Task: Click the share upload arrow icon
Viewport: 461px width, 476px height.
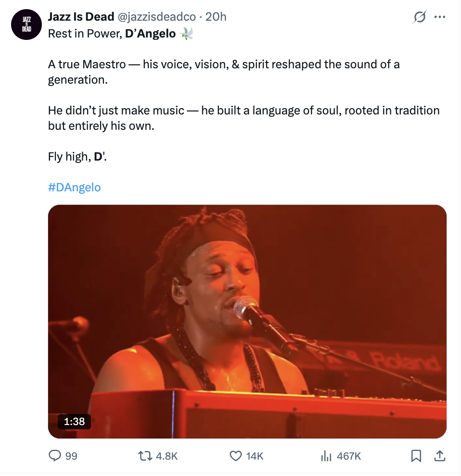Action: click(x=439, y=455)
